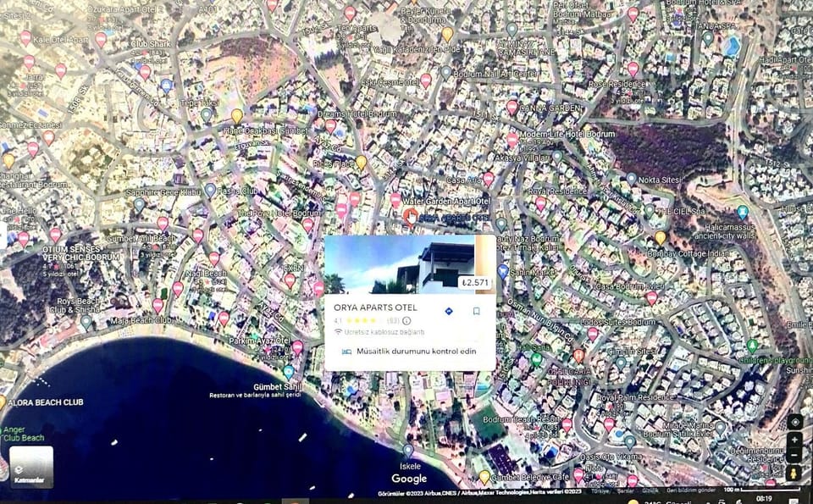Viewport: 813px width, 504px height.
Task: Bookmark Orya Aparts Otel with the save icon
Action: [x=478, y=311]
